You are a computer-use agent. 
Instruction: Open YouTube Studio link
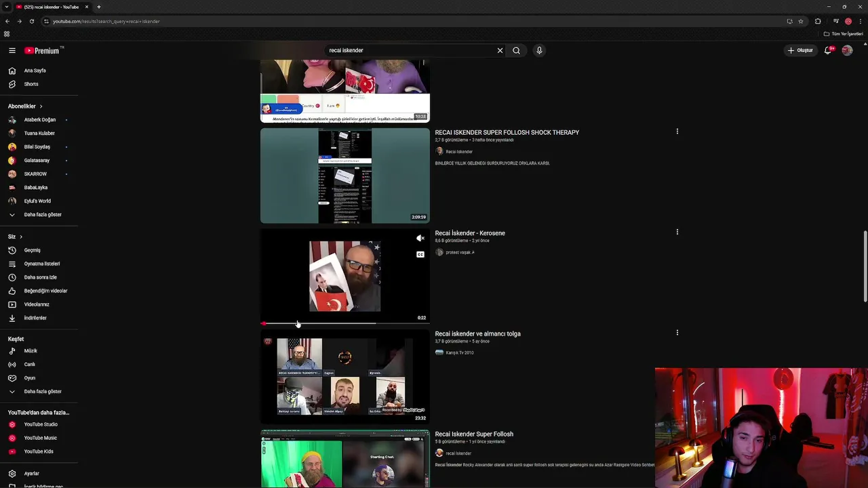pos(41,424)
